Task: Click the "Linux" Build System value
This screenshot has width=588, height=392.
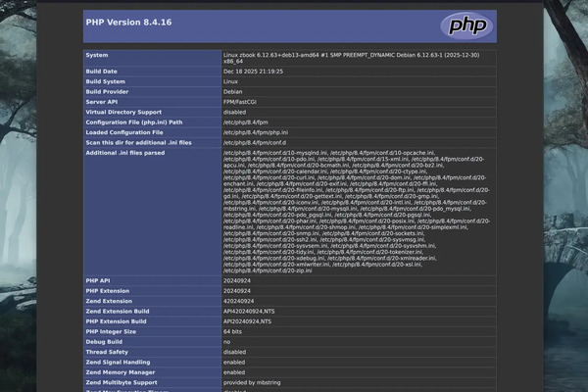Action: pos(230,81)
